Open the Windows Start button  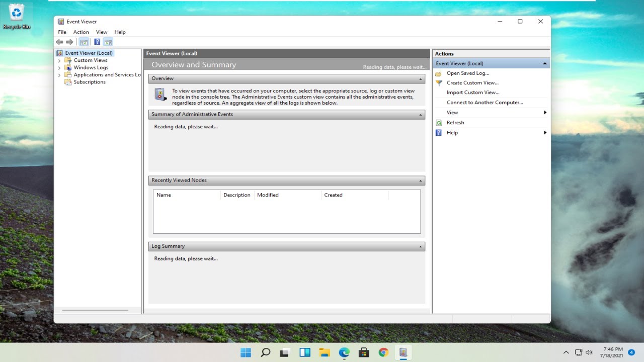[x=246, y=352]
